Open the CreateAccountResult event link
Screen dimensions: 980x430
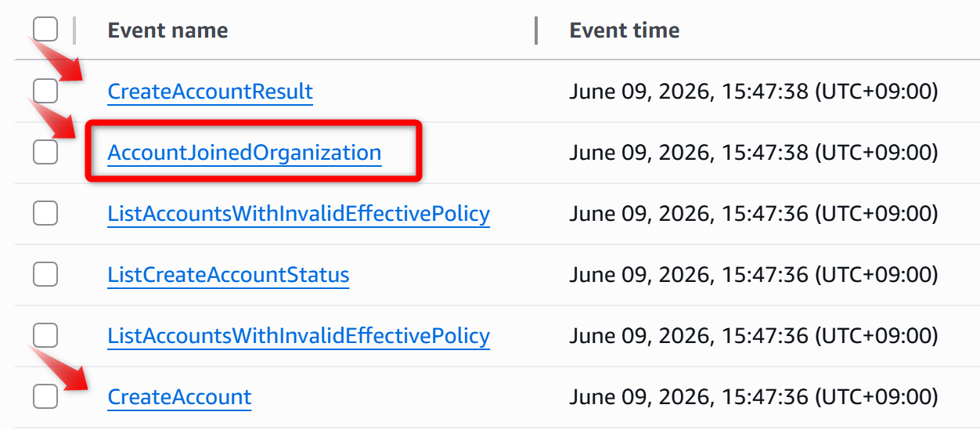click(x=210, y=92)
